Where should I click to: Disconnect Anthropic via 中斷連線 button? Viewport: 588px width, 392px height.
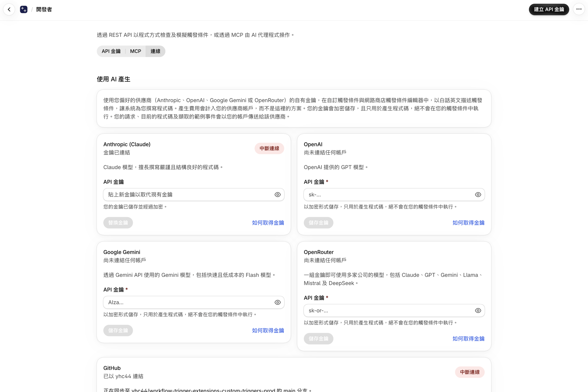click(x=269, y=149)
